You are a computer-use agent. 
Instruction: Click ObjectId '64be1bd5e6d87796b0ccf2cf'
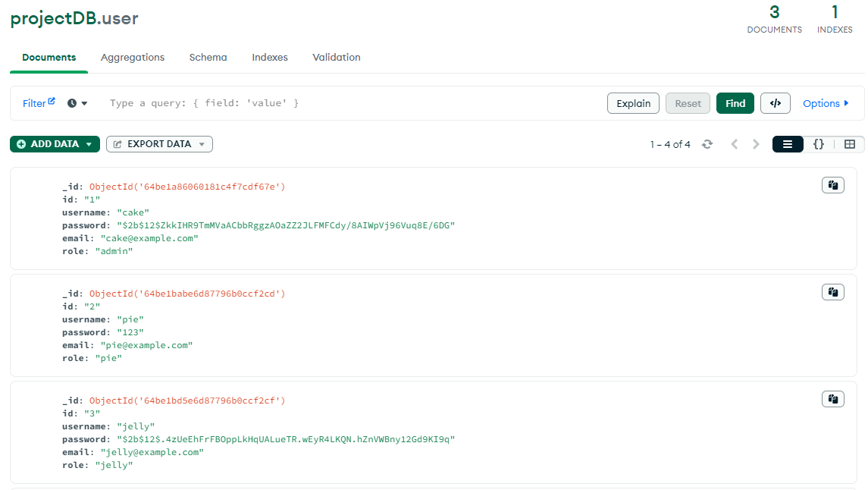tap(187, 400)
